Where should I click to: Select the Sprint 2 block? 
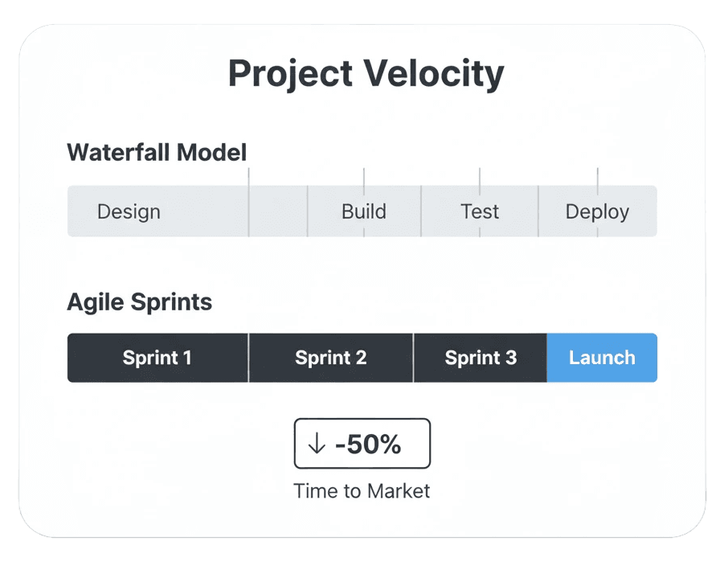pos(331,358)
